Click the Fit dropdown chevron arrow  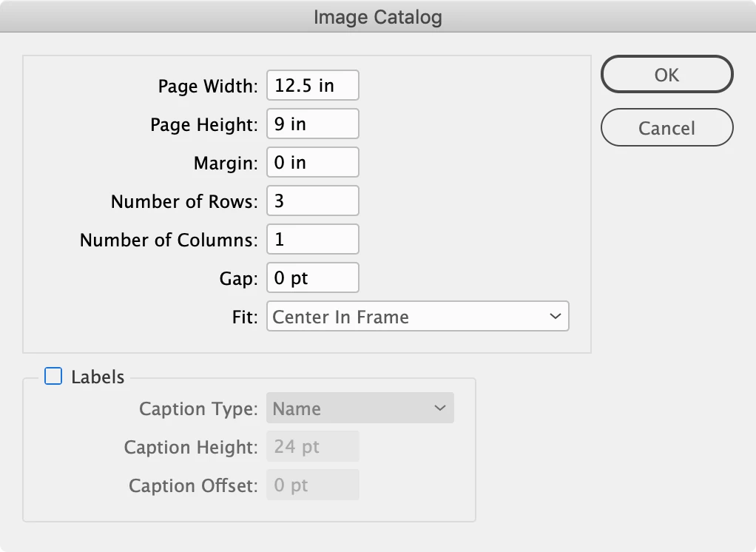(x=556, y=317)
